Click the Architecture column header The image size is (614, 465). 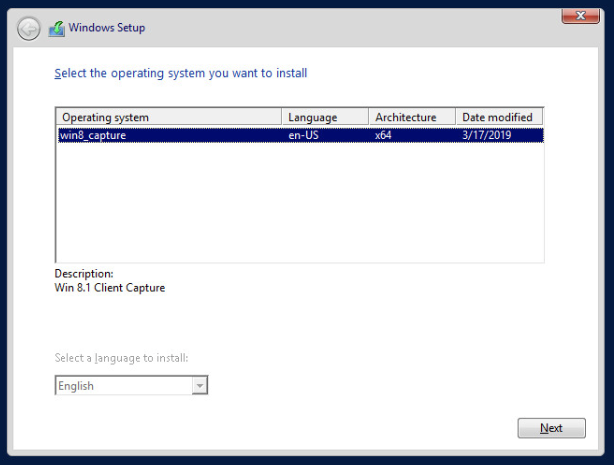click(411, 117)
